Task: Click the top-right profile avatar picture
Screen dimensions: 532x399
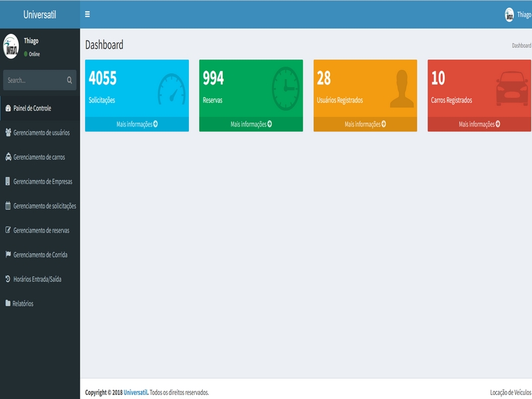Action: [x=509, y=15]
